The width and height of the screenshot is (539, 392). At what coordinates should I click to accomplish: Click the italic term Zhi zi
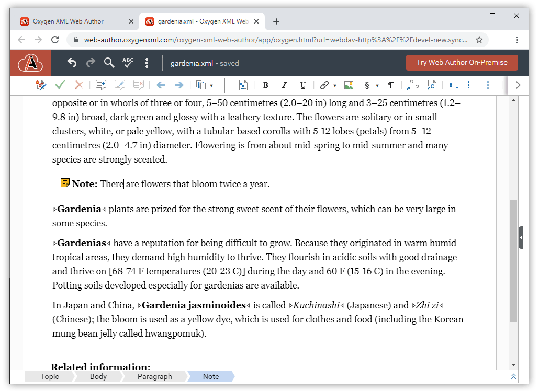(x=427, y=305)
